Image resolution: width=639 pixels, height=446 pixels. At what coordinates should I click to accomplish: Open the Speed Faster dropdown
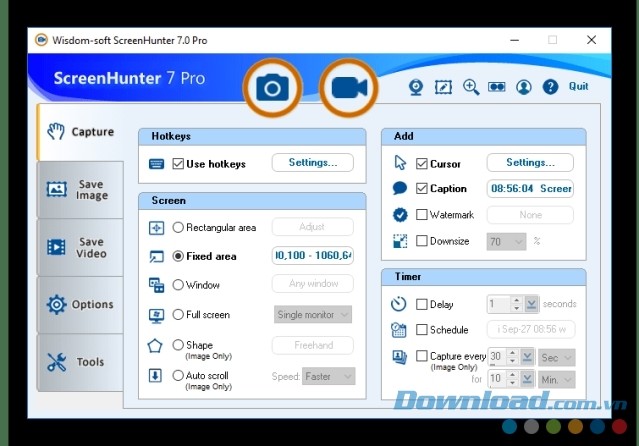click(328, 376)
